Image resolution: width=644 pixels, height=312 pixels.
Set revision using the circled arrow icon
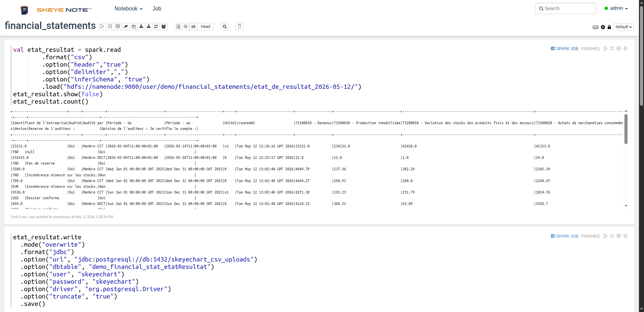pyautogui.click(x=186, y=27)
